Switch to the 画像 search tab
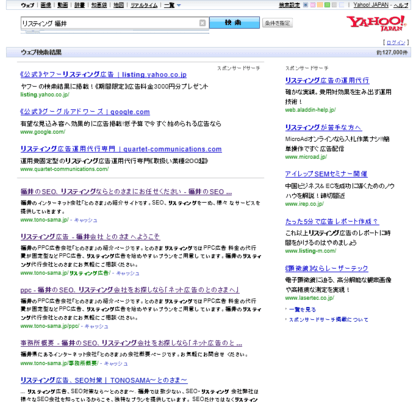 point(46,5)
